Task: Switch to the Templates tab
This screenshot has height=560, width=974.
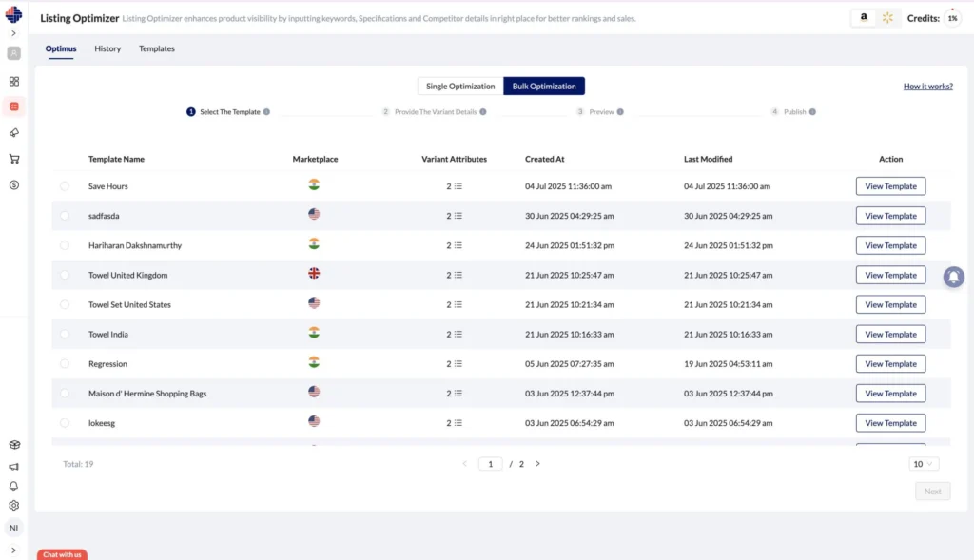Action: (x=157, y=48)
